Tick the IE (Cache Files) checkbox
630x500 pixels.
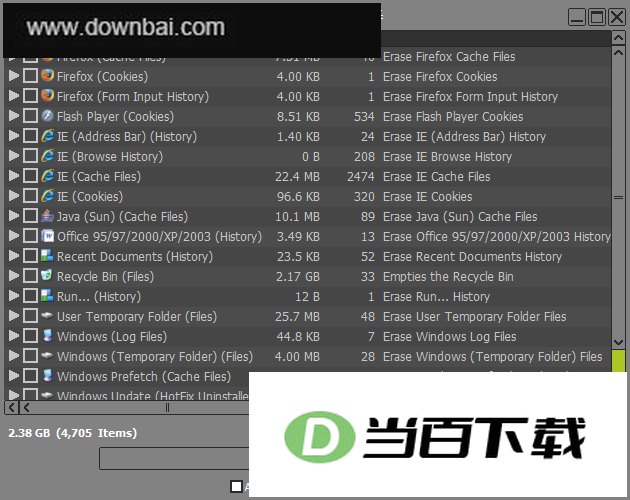click(x=30, y=176)
